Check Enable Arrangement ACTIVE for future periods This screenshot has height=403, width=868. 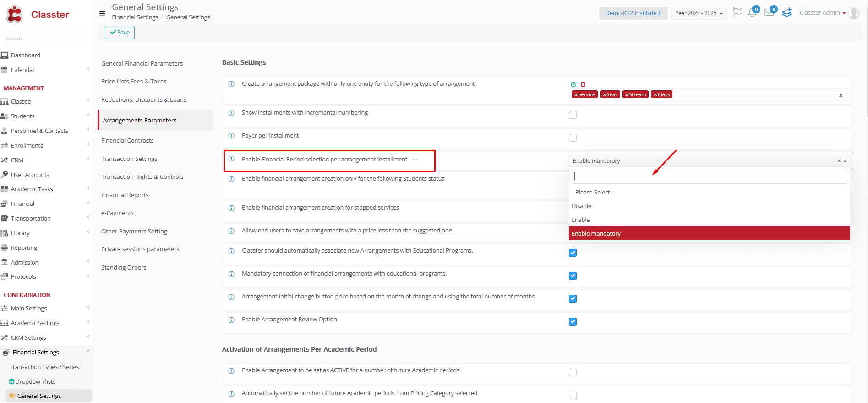[573, 373]
